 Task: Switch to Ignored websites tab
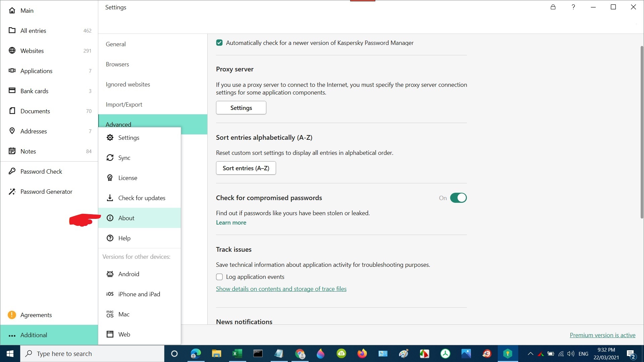tap(153, 84)
